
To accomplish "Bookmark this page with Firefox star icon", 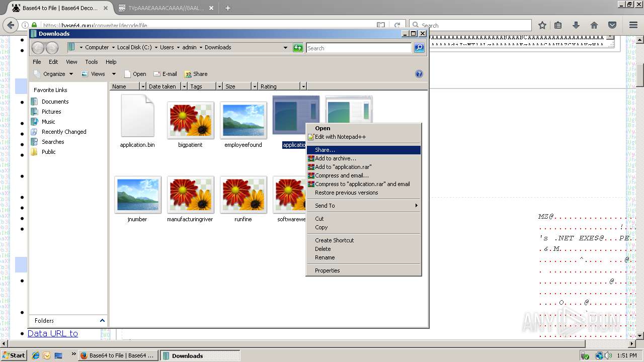I will (x=542, y=25).
